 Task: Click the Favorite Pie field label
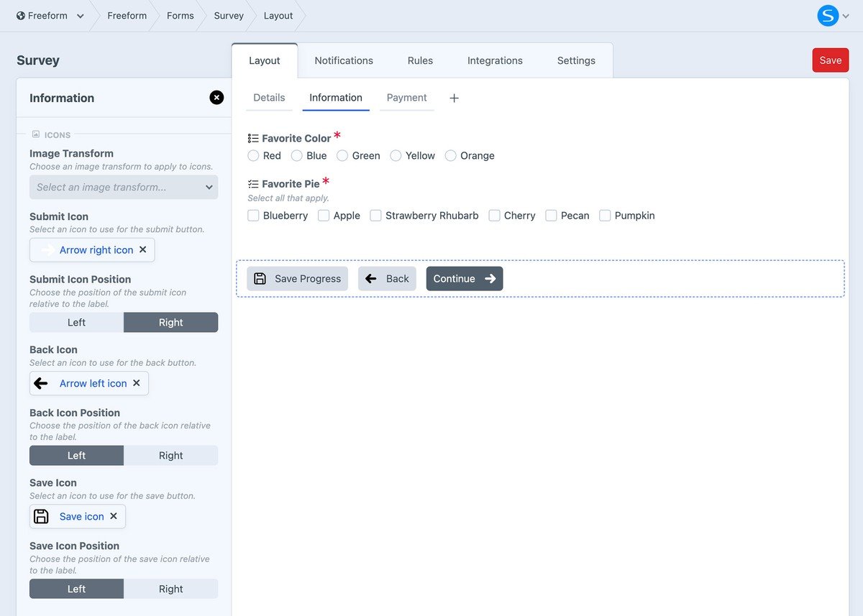pos(291,184)
